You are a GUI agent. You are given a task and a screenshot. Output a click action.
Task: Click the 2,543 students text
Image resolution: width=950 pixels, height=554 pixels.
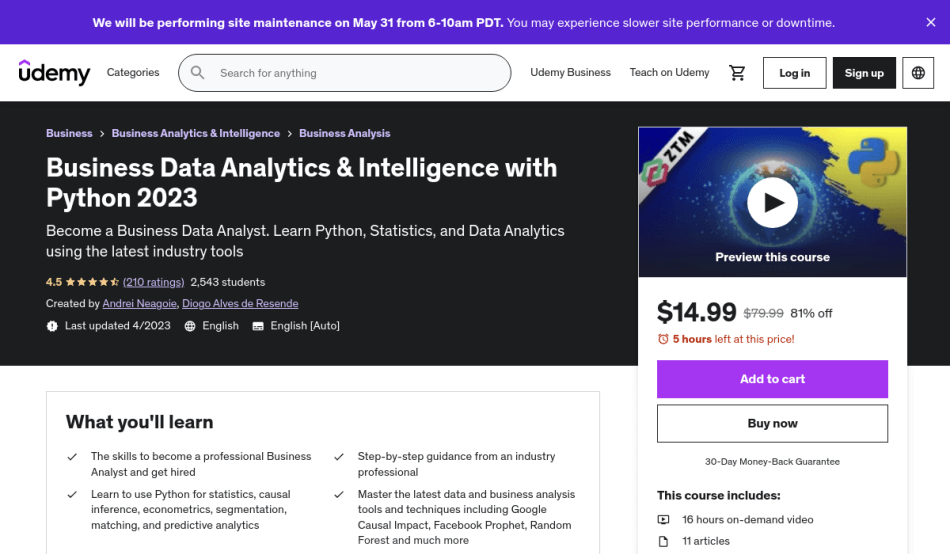(x=228, y=282)
